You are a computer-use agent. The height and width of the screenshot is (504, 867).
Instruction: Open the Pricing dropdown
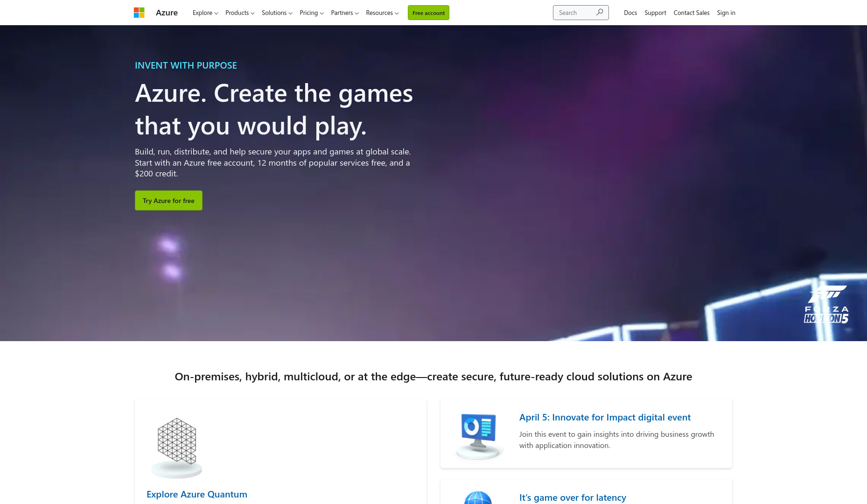coord(312,13)
